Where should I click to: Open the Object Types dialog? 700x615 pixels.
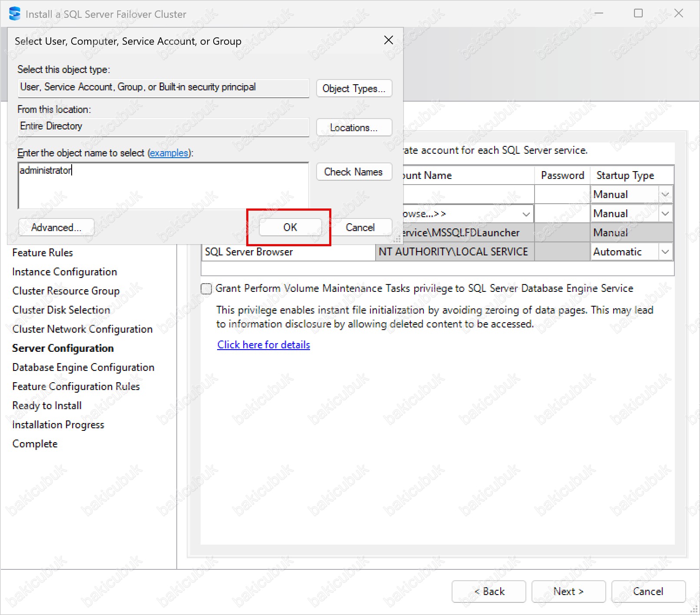pyautogui.click(x=353, y=89)
